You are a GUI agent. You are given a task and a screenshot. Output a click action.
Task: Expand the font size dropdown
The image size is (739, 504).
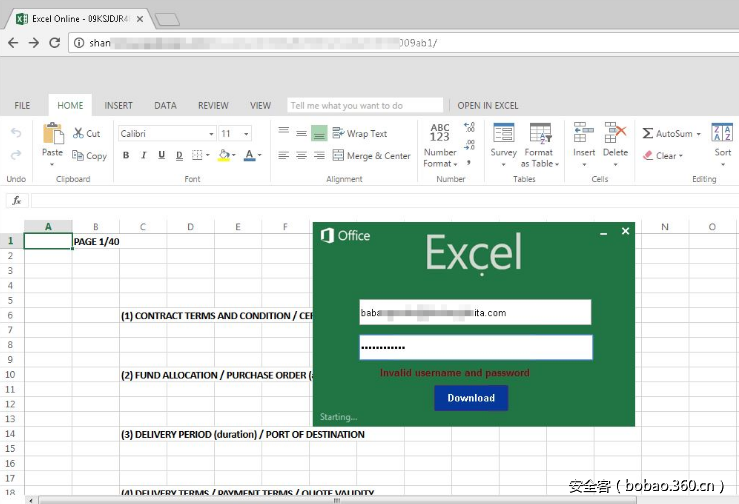[x=246, y=134]
